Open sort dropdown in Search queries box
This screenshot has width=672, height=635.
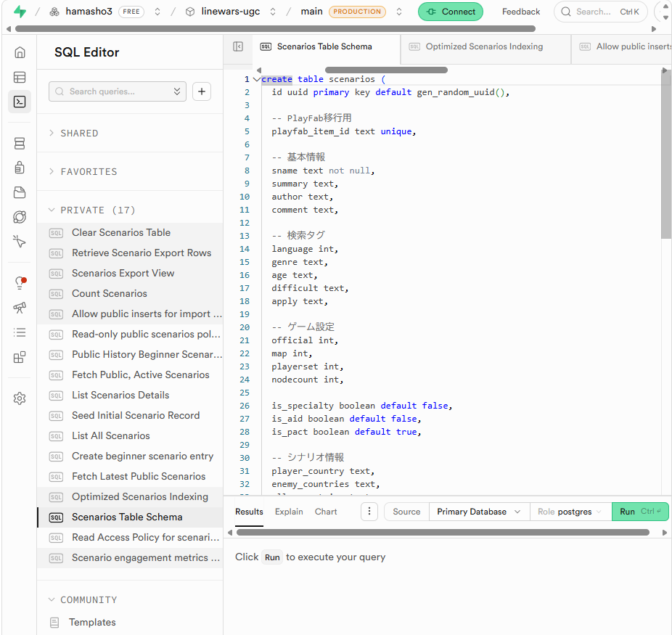[x=177, y=91]
